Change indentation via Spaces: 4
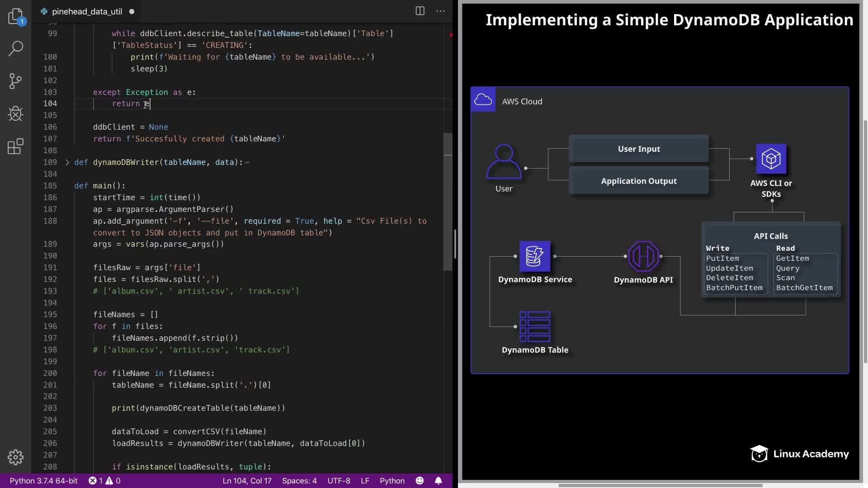 click(299, 480)
